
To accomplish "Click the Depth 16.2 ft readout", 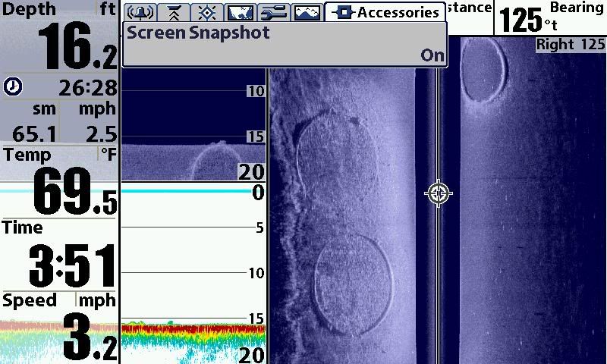I will click(59, 36).
